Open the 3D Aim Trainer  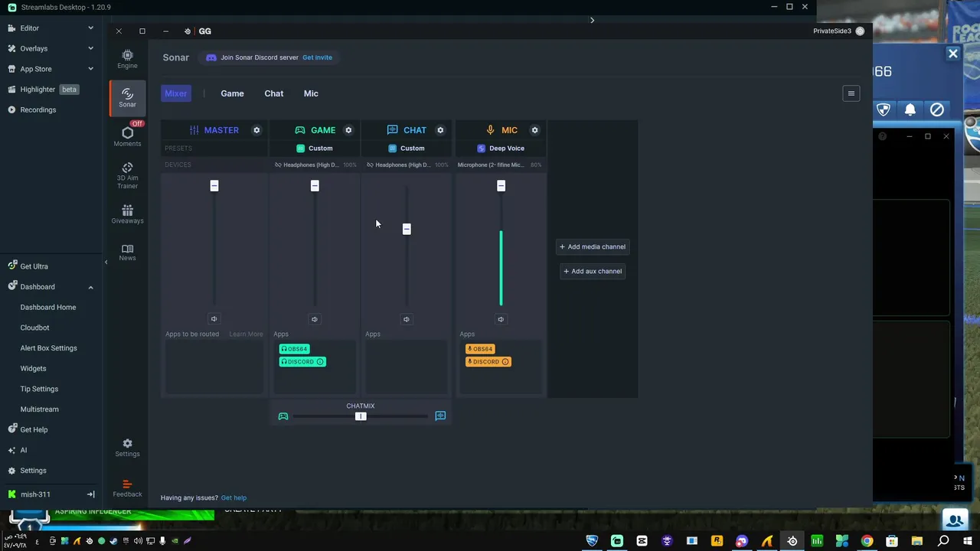[127, 175]
